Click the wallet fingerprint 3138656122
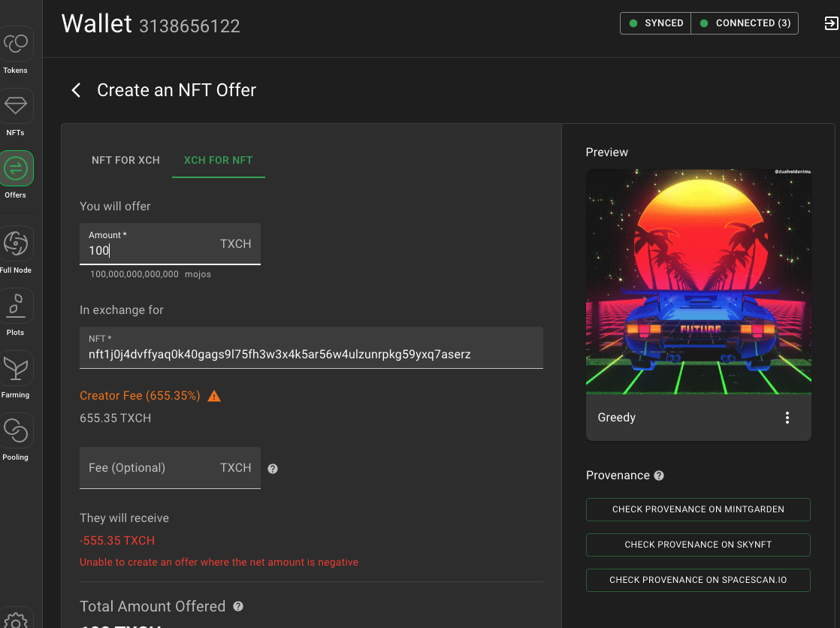The height and width of the screenshot is (628, 840). click(x=189, y=26)
